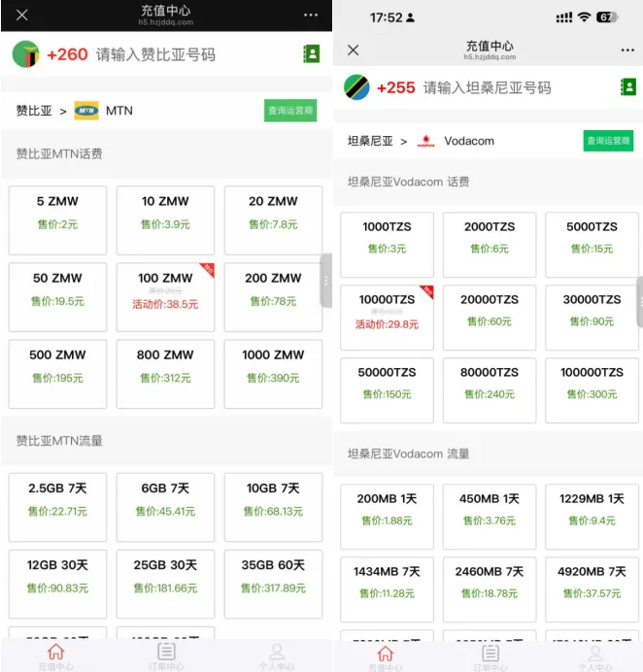Tap the Zambia flag country selector
Image resolution: width=643 pixels, height=672 pixels.
point(25,54)
